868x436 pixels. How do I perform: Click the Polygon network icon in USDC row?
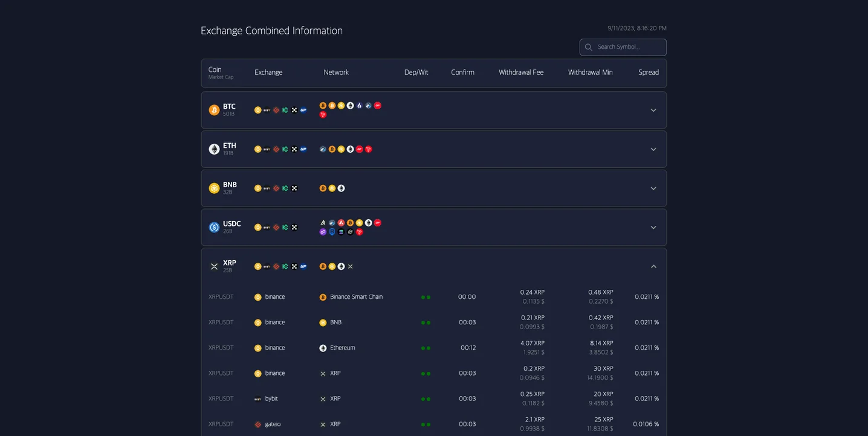(323, 232)
